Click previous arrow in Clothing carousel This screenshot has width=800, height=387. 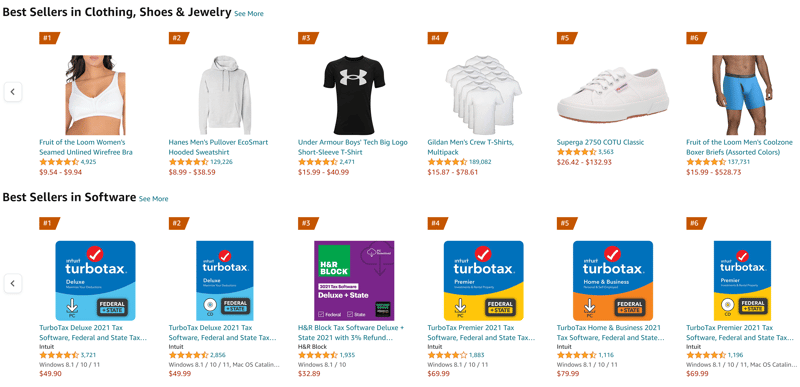tap(13, 92)
